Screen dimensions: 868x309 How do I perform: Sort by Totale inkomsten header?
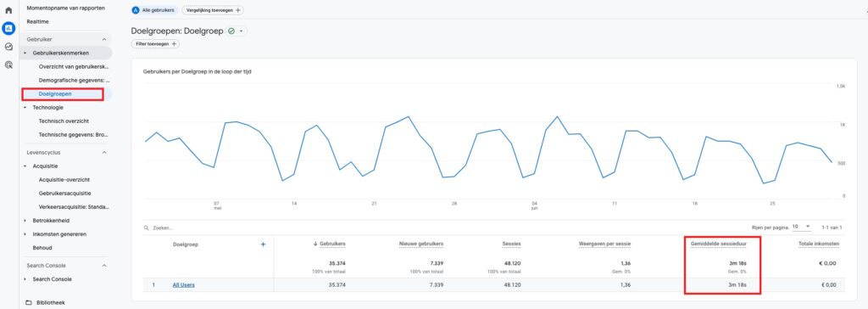819,244
